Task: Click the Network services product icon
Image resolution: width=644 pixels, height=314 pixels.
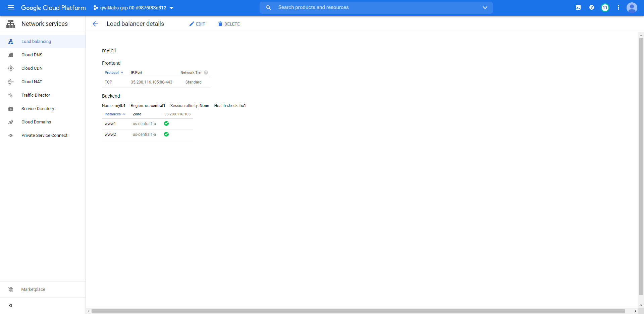Action: (11, 24)
